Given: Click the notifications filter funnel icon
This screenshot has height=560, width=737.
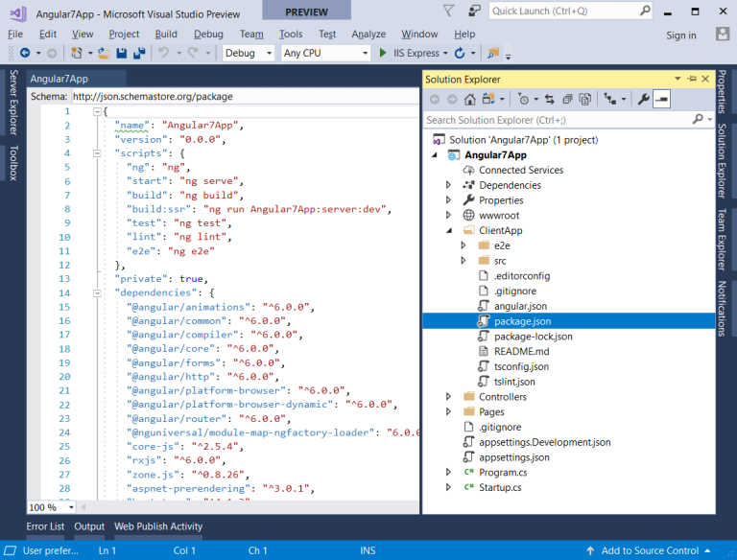Looking at the screenshot, I should point(449,11).
